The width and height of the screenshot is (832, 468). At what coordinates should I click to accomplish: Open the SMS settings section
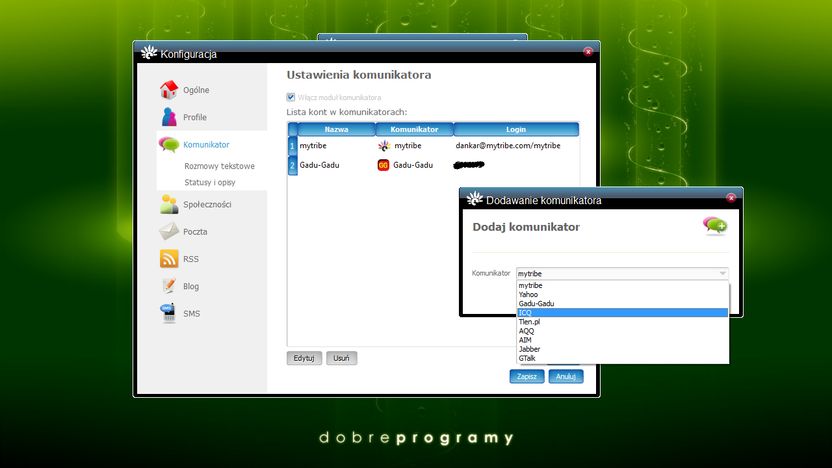tap(192, 314)
